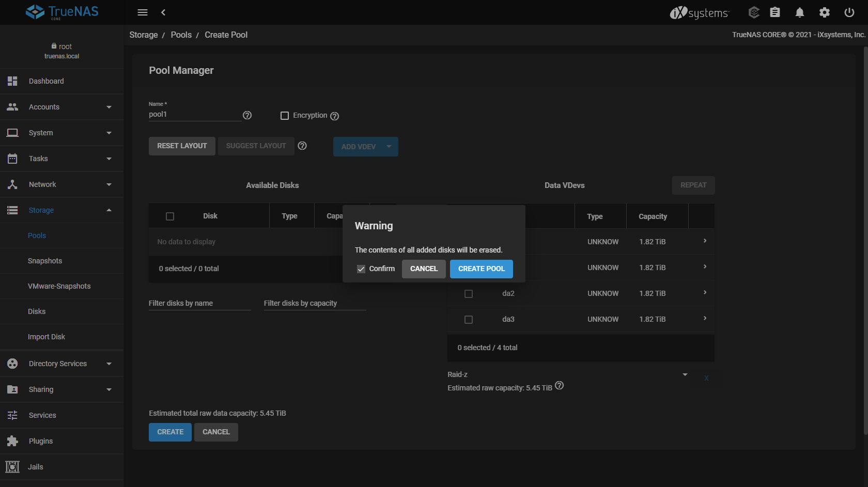This screenshot has height=487, width=868.
Task: Click Pools breadcrumb link
Action: click(x=181, y=35)
